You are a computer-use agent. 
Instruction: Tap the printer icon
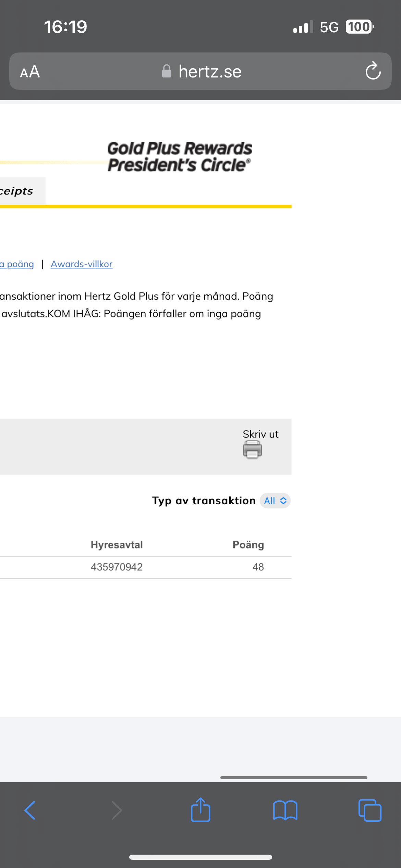252,449
